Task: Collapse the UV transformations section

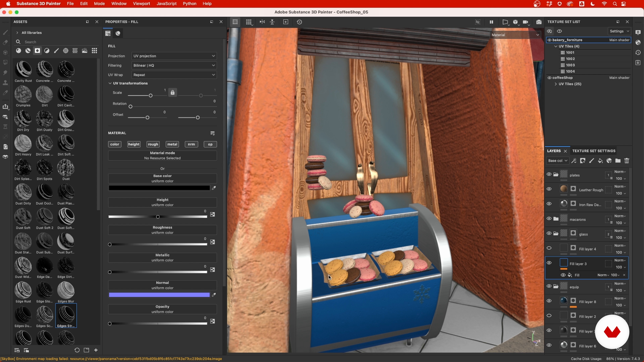Action: pos(110,83)
